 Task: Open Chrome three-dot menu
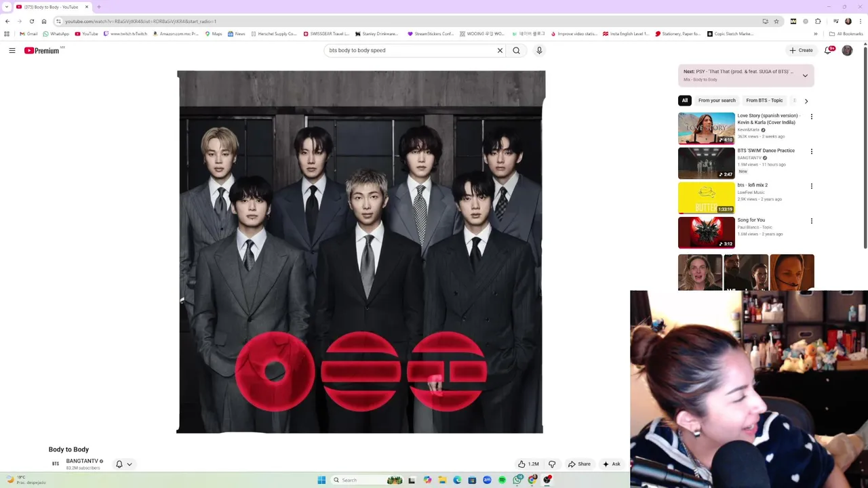point(861,21)
